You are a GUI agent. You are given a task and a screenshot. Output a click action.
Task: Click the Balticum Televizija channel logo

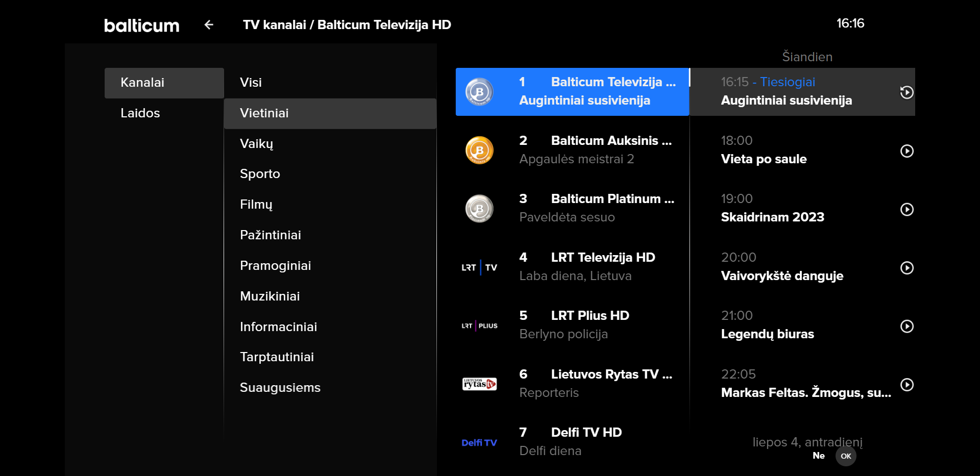pyautogui.click(x=479, y=92)
